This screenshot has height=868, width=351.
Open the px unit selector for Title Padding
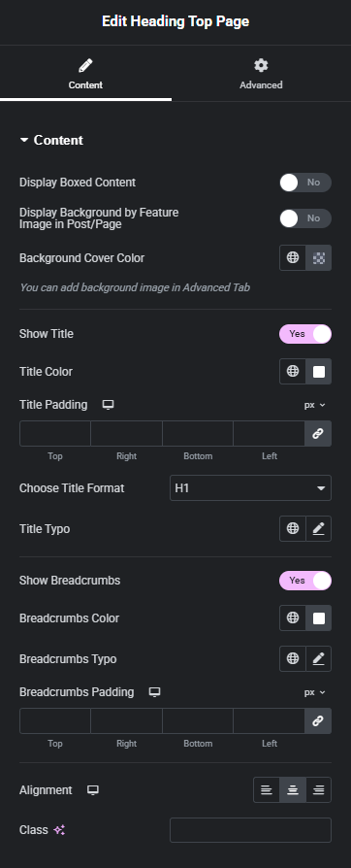[314, 405]
